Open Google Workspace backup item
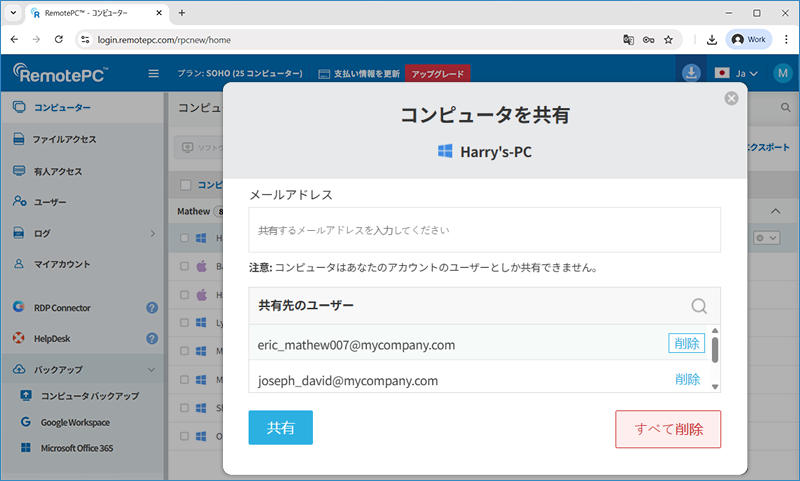The image size is (800, 481). (x=75, y=422)
